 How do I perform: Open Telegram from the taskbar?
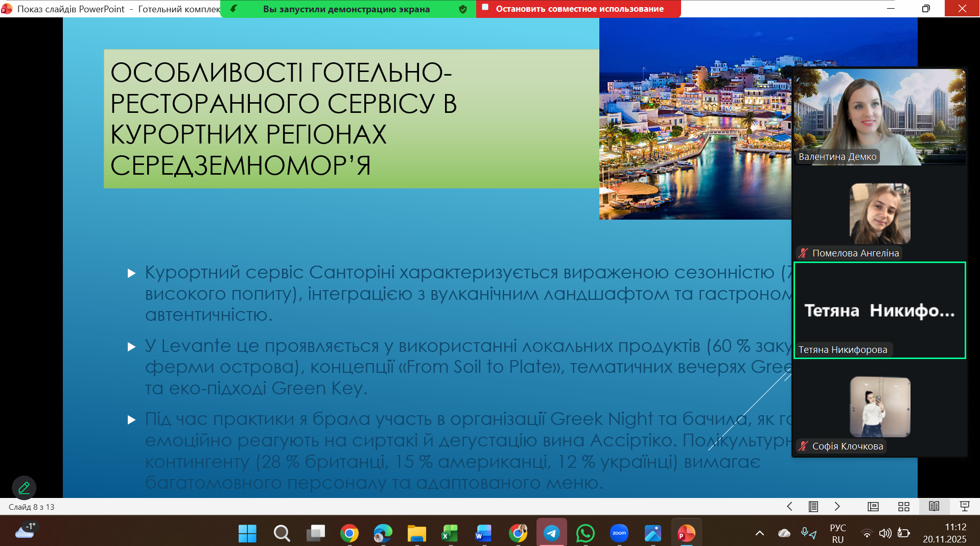tap(552, 533)
